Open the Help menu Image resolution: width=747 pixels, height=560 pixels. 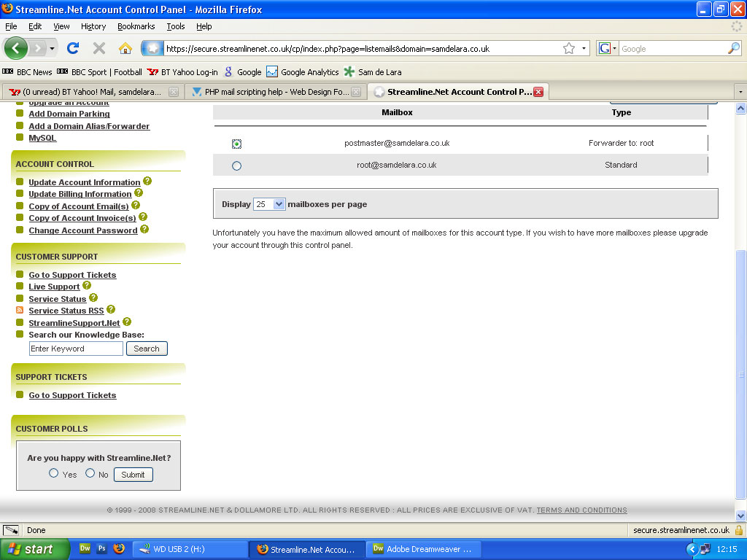coord(204,26)
